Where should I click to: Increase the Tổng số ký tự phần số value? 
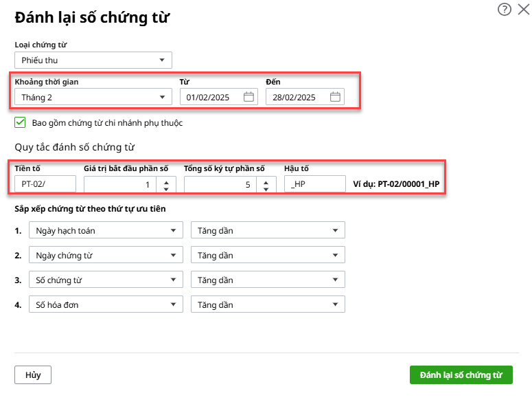click(267, 180)
